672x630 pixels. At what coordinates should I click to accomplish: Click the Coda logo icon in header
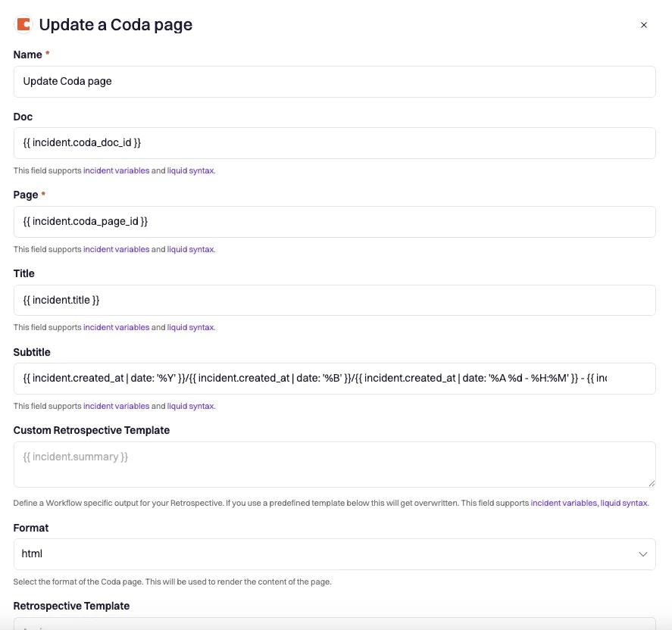coord(23,24)
